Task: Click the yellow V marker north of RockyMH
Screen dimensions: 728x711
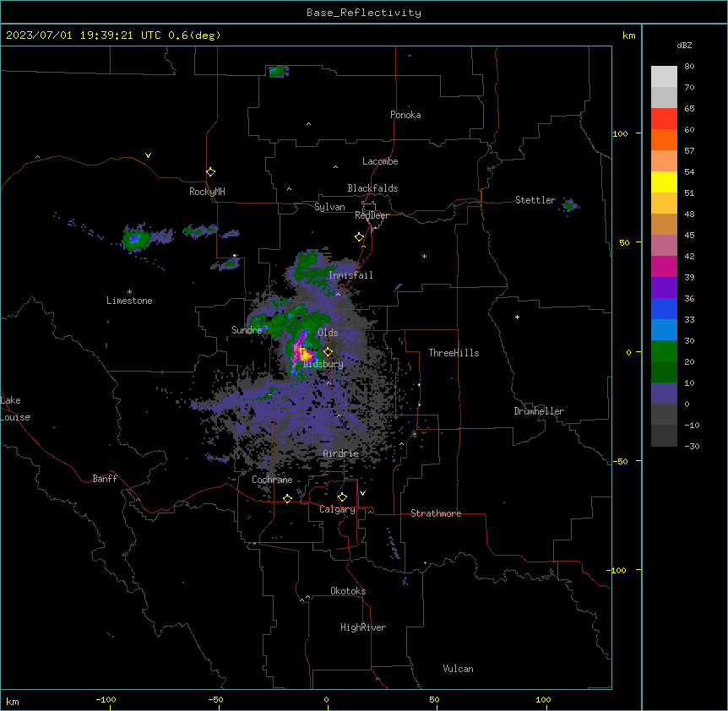Action: [148, 155]
